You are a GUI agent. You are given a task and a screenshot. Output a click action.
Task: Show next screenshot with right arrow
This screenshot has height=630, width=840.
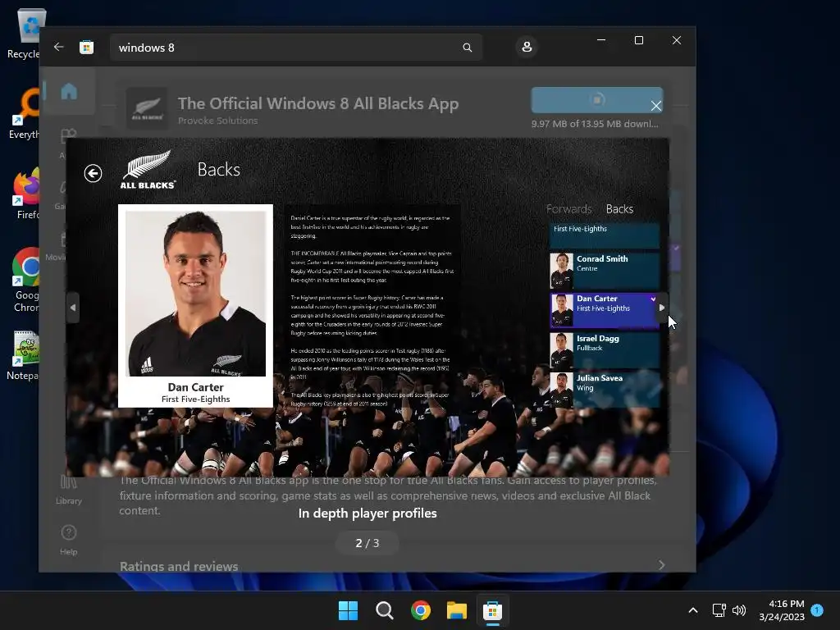(x=662, y=308)
